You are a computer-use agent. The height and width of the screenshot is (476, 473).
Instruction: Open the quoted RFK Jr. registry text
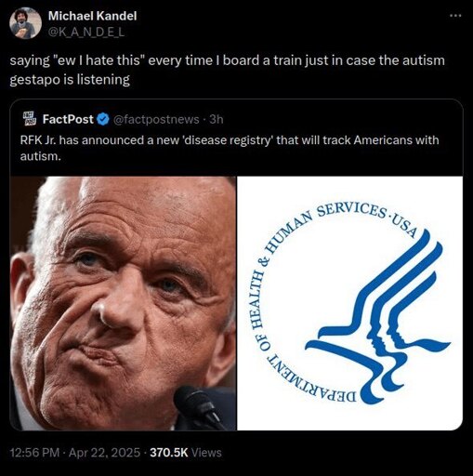coord(230,148)
